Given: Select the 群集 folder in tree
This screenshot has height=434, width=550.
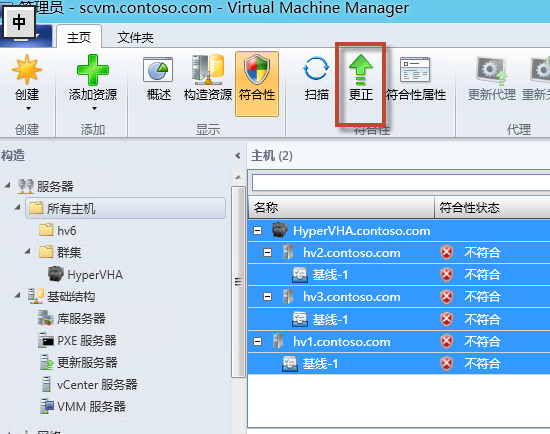Looking at the screenshot, I should click(x=60, y=252).
